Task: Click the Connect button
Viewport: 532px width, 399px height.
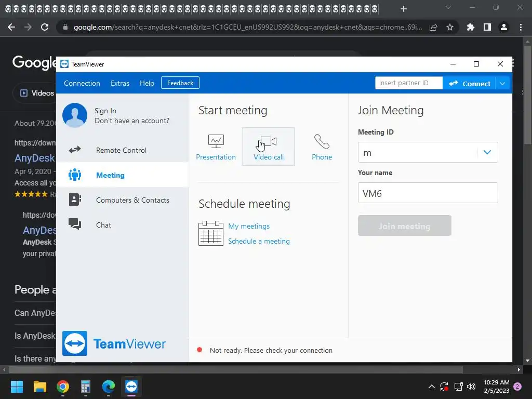Action: pyautogui.click(x=469, y=84)
